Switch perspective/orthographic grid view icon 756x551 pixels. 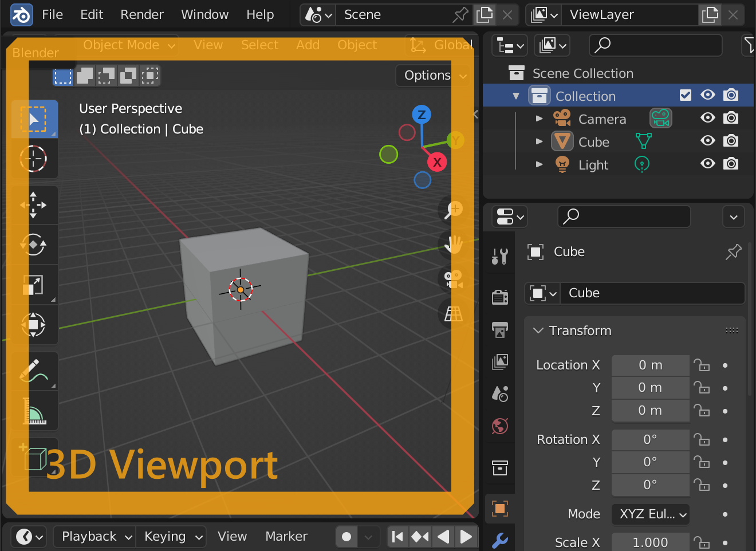(454, 314)
